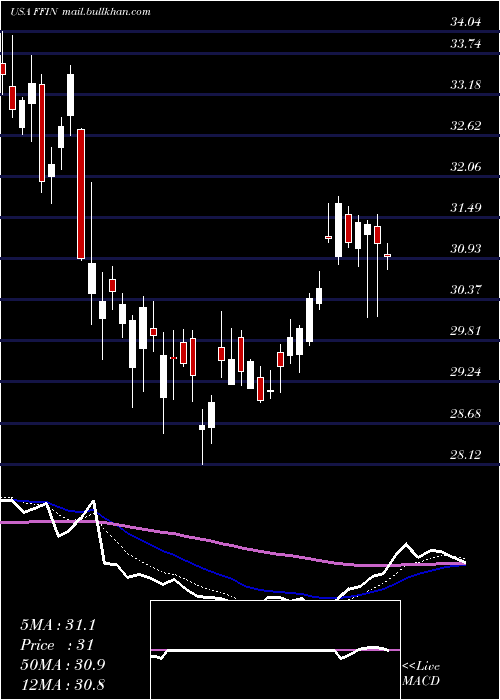Click the lowest candle wick touching 28.12
This screenshot has width=500, height=700.
[202, 437]
